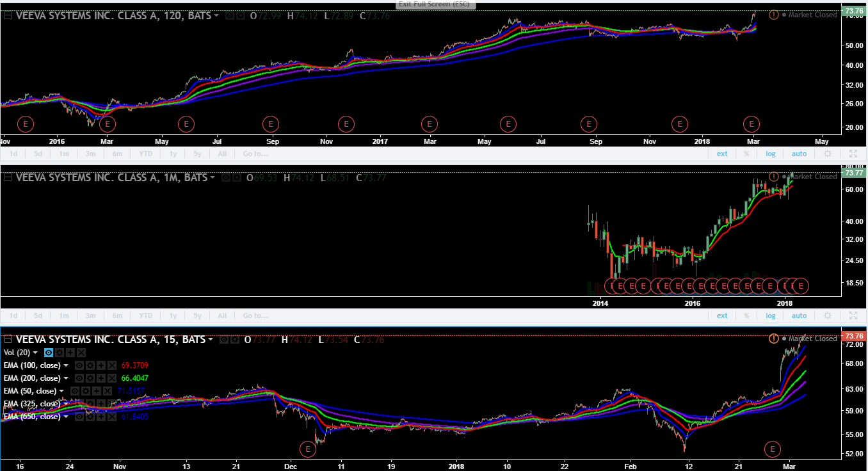Toggle visibility of EMA (50, close)
The height and width of the screenshot is (471, 868).
[75, 391]
